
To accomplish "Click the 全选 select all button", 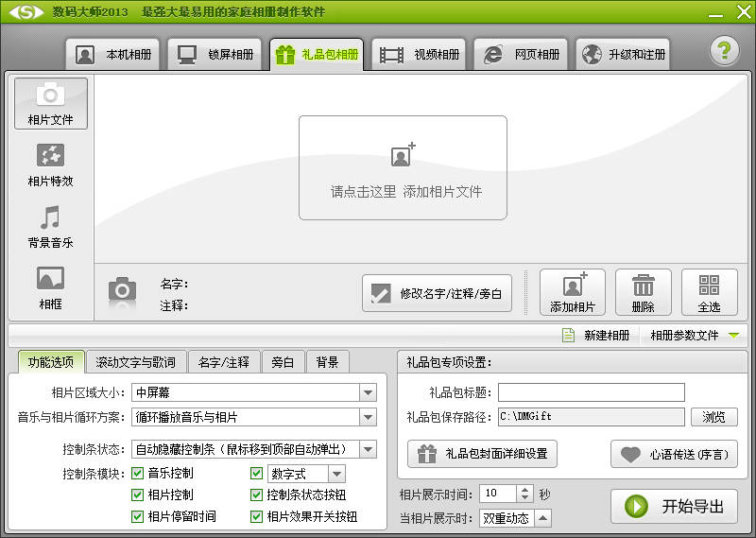I will 710,292.
